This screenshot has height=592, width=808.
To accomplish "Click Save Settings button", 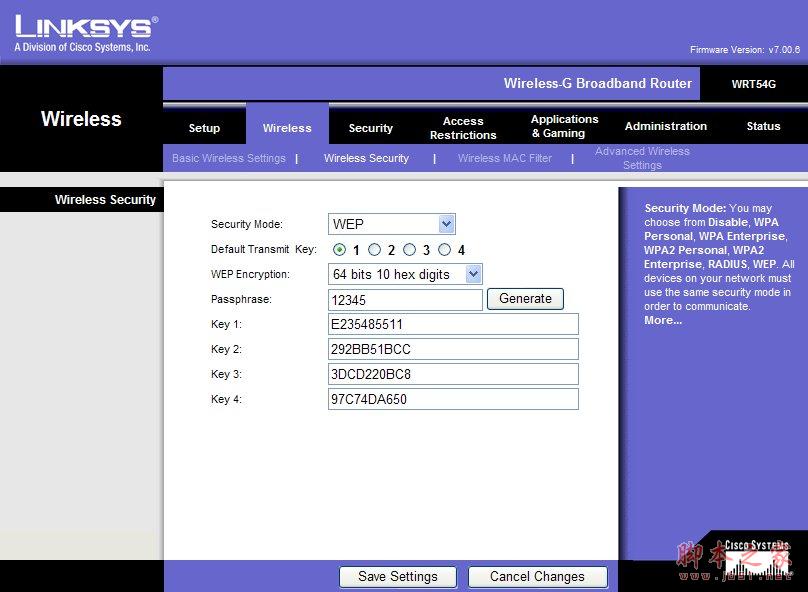I will click(398, 577).
